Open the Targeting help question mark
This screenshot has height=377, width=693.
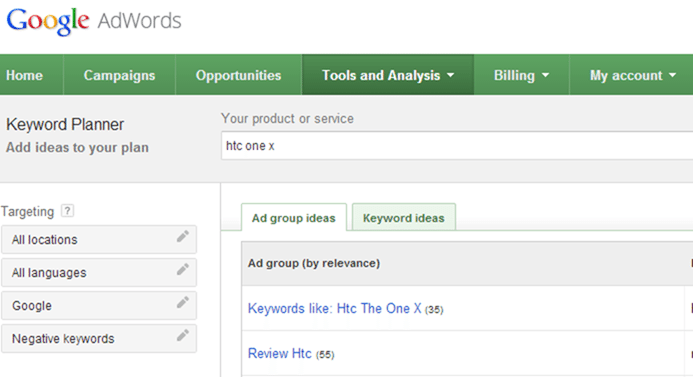pyautogui.click(x=67, y=211)
